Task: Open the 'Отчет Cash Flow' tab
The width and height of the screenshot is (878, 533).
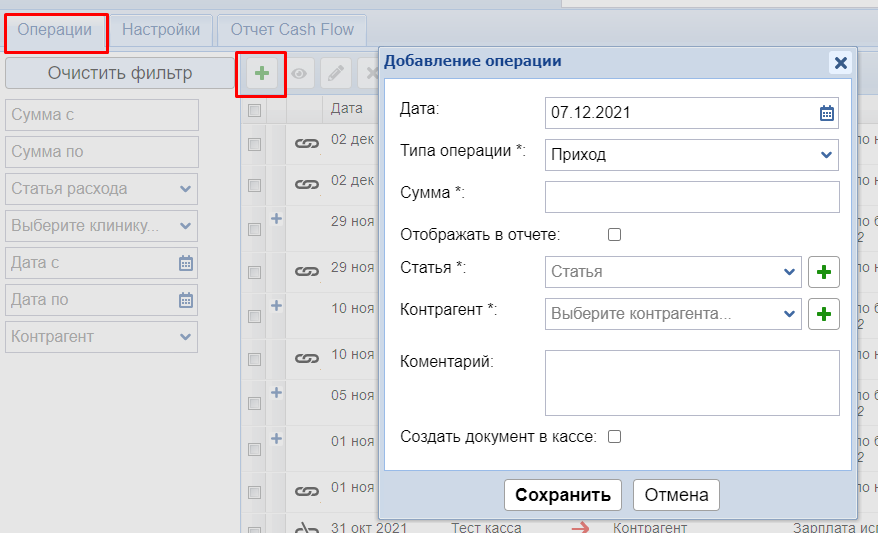Action: (x=292, y=30)
